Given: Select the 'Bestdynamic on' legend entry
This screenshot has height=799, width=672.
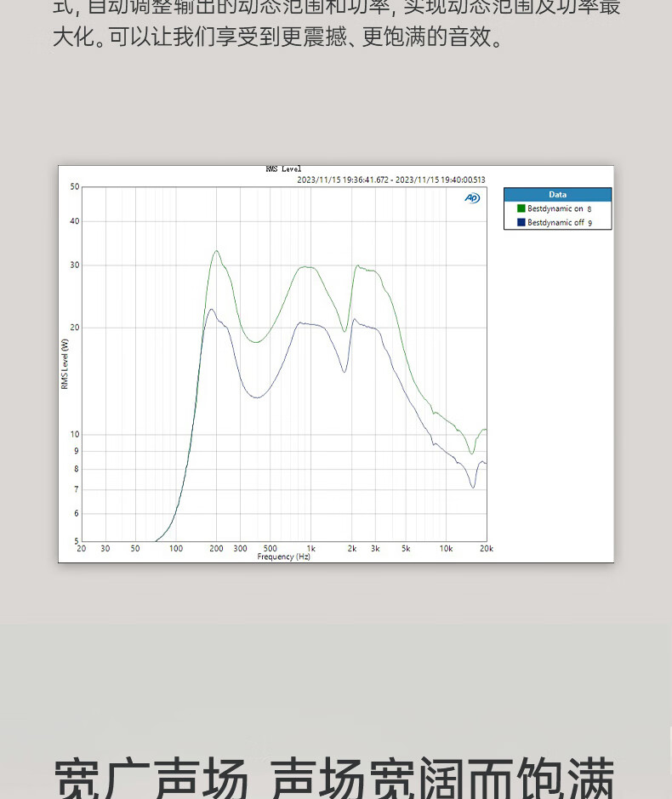Looking at the screenshot, I should tap(555, 208).
